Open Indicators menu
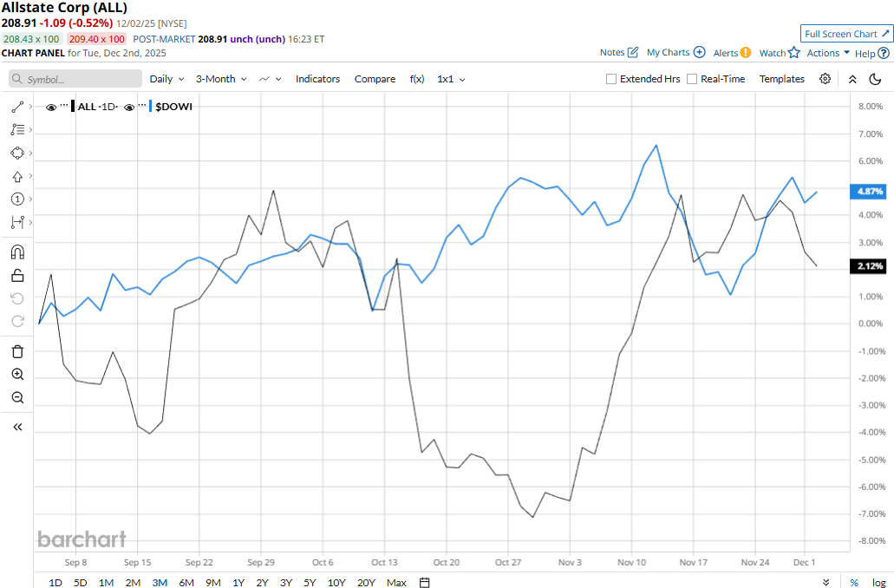This screenshot has width=894, height=588. coord(317,79)
